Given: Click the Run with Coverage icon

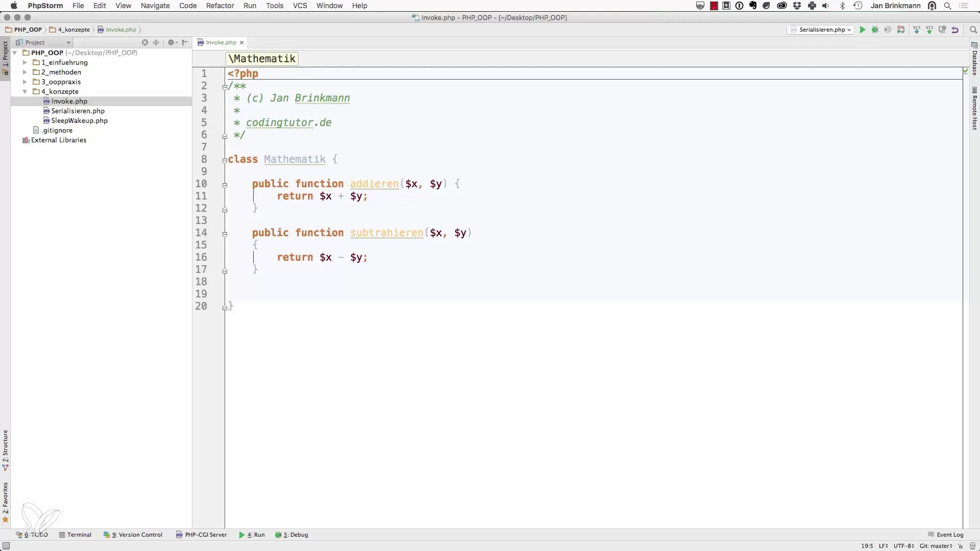Looking at the screenshot, I should click(x=888, y=30).
